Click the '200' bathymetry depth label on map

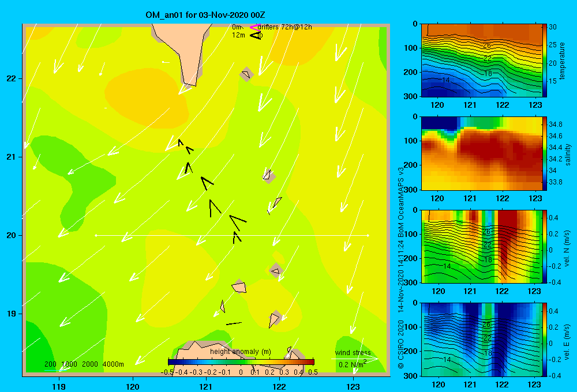pos(50,364)
